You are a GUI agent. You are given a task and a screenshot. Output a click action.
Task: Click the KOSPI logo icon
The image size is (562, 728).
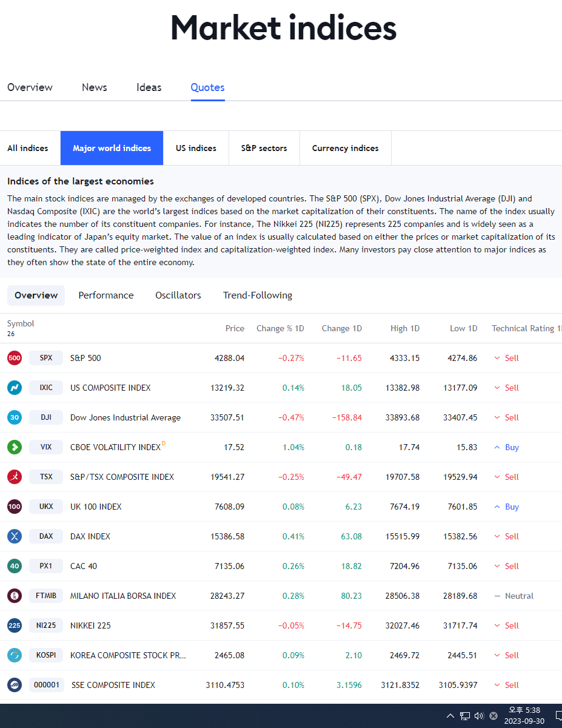coord(15,655)
